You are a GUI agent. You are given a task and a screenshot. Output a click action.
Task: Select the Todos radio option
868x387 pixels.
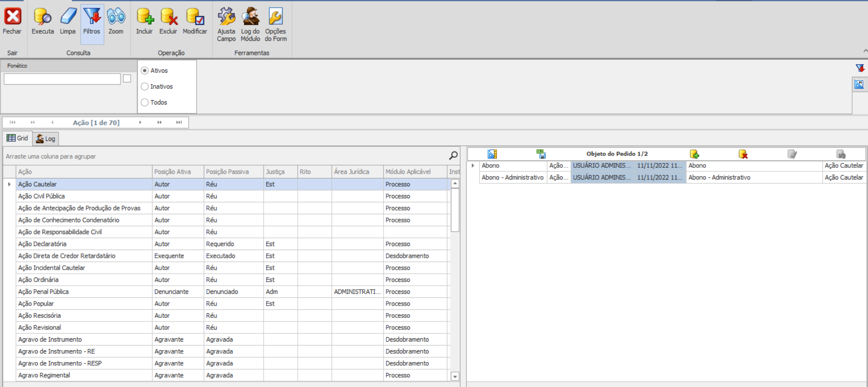point(145,102)
